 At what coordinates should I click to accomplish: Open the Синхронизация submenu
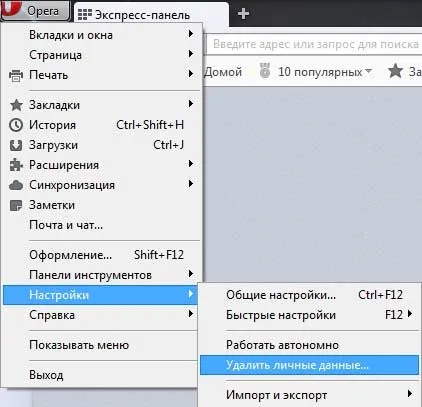(x=102, y=185)
